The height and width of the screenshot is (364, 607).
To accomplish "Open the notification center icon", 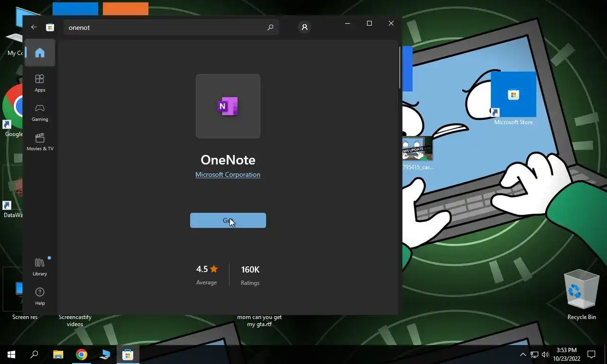I will pos(591,355).
